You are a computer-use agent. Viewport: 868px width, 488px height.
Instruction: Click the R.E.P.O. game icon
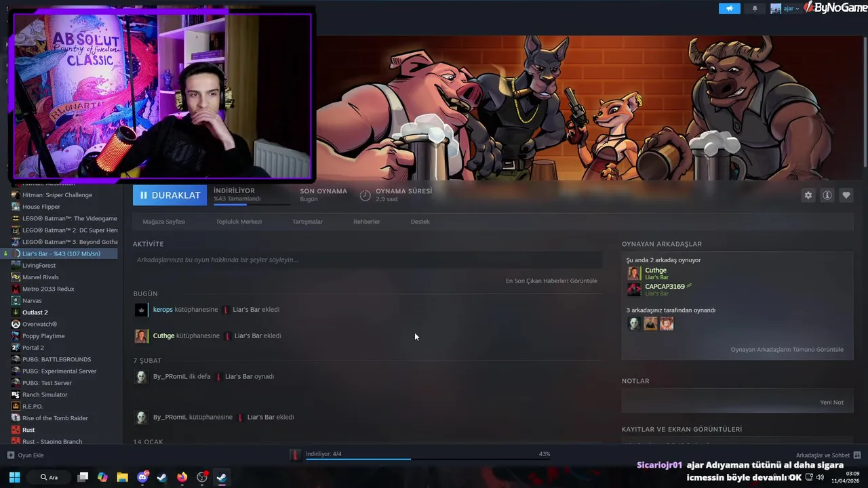[x=16, y=407]
